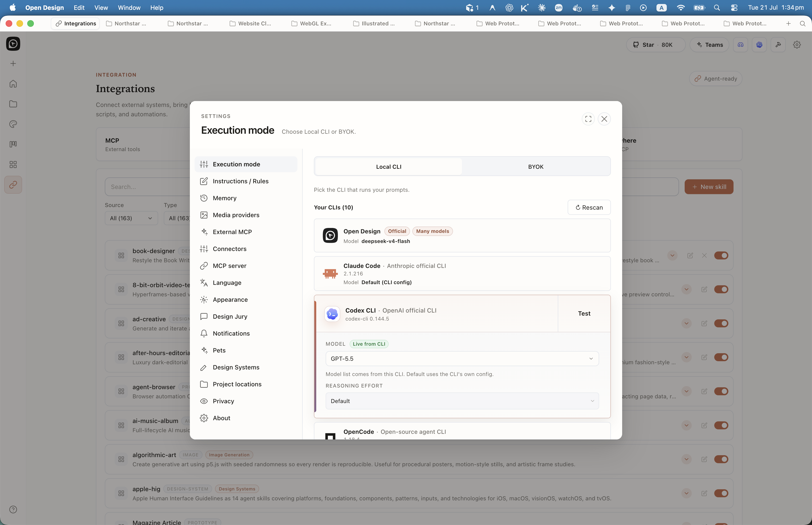Add a new tab with the plus icon
This screenshot has height=525, width=812.
click(788, 24)
